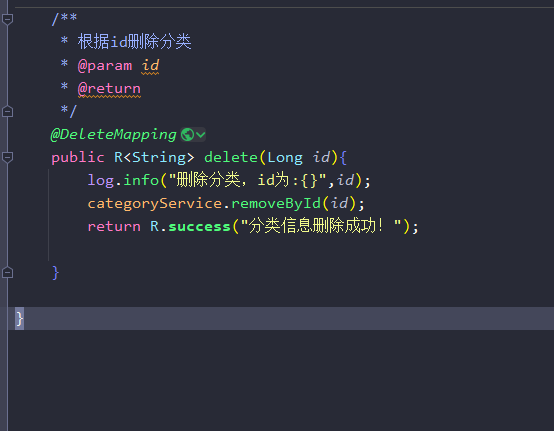This screenshot has width=554, height=431.
Task: Click the log.info call
Action: coord(123,181)
